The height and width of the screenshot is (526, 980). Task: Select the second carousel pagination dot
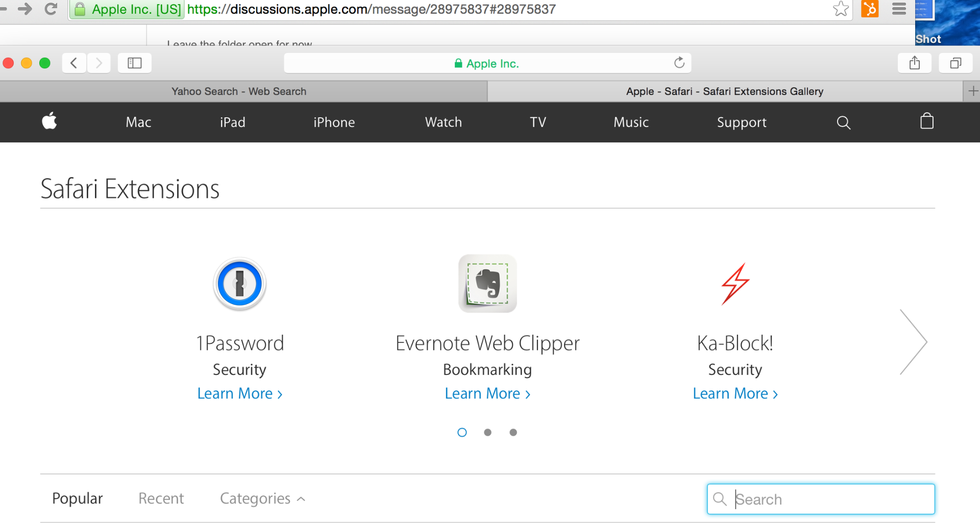tap(487, 432)
